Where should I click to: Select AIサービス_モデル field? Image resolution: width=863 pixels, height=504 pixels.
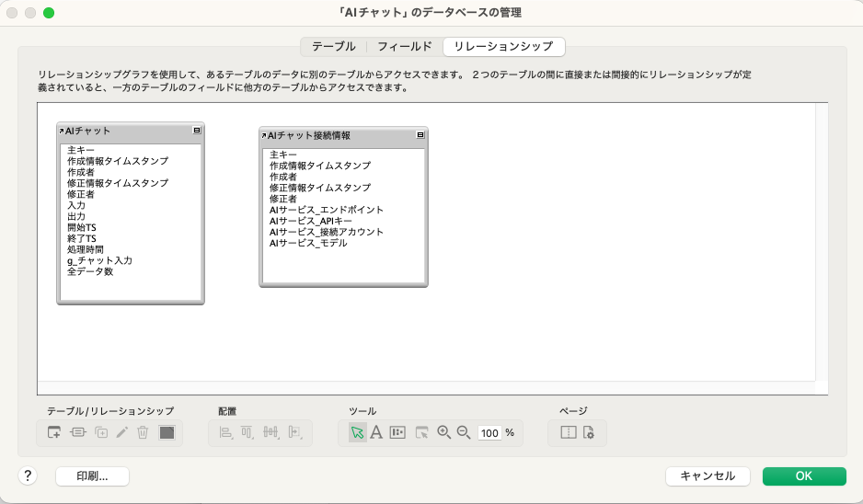tap(308, 243)
